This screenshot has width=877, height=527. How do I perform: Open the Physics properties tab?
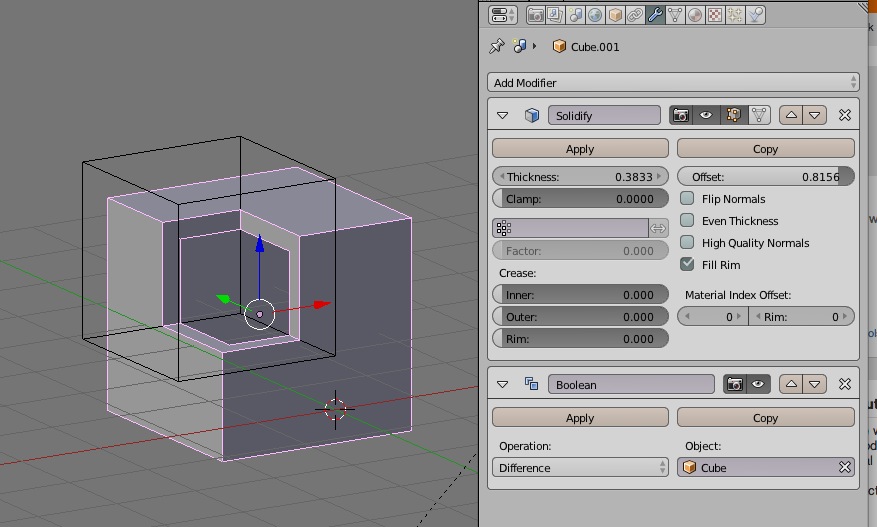pyautogui.click(x=755, y=15)
